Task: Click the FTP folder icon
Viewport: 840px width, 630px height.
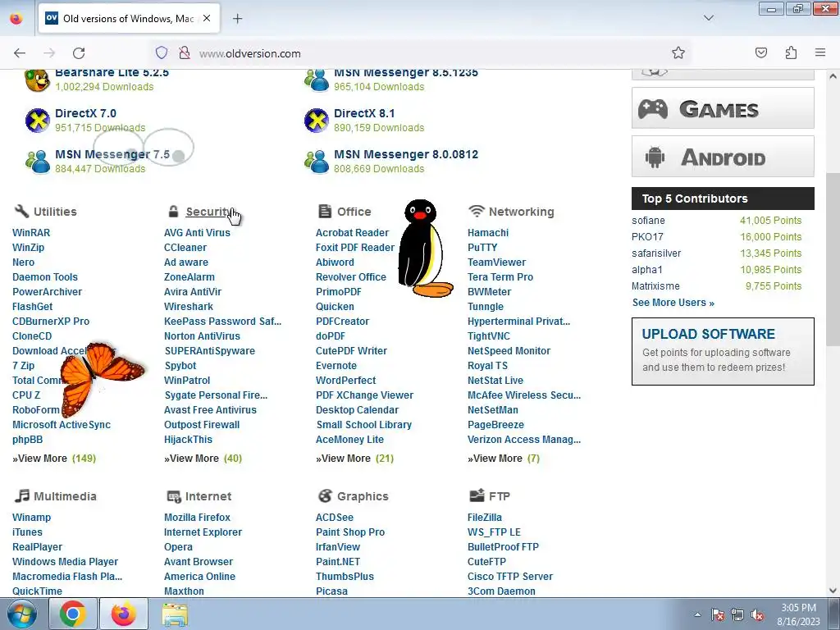Action: point(477,495)
